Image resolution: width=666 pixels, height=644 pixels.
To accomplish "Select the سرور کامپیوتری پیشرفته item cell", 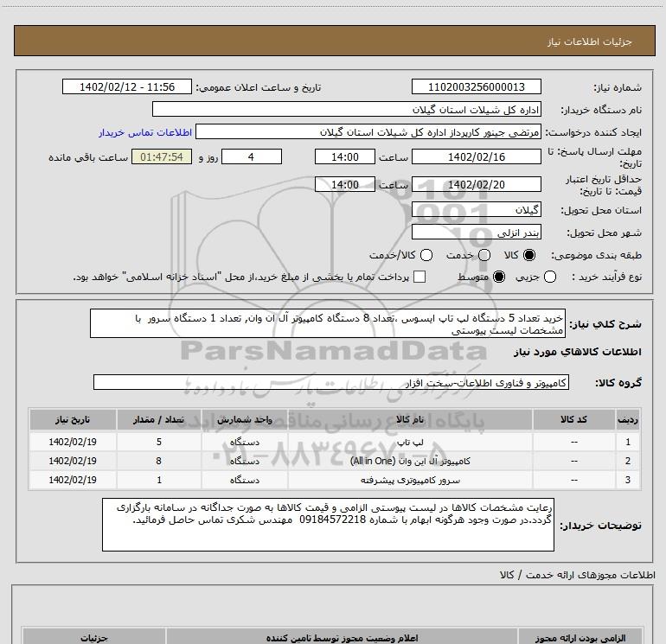I will click(x=410, y=480).
